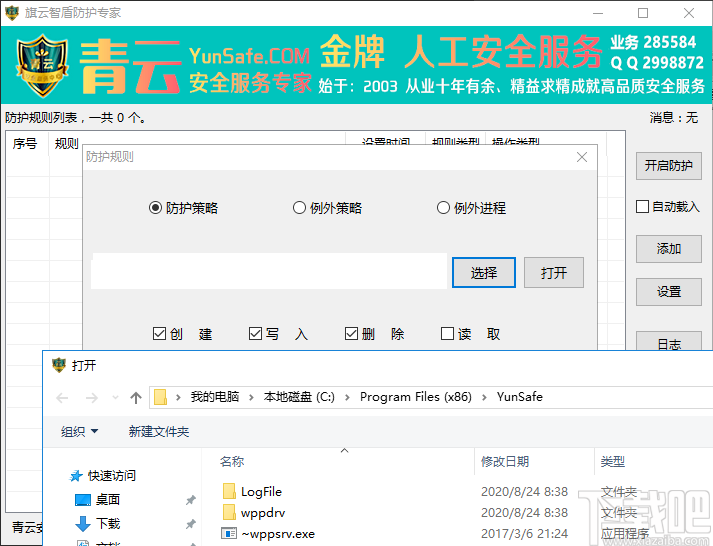Click the LogFile folder icon

229,491
